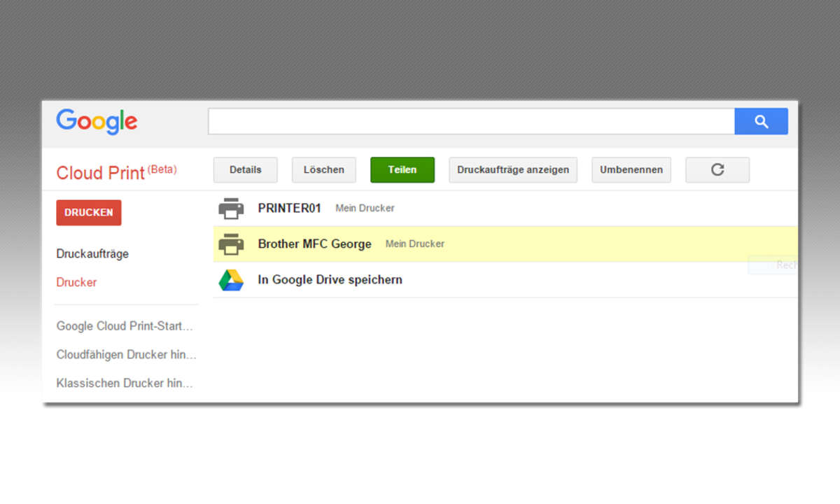This screenshot has height=504, width=840.
Task: Click the Cloud Print title
Action: [100, 173]
